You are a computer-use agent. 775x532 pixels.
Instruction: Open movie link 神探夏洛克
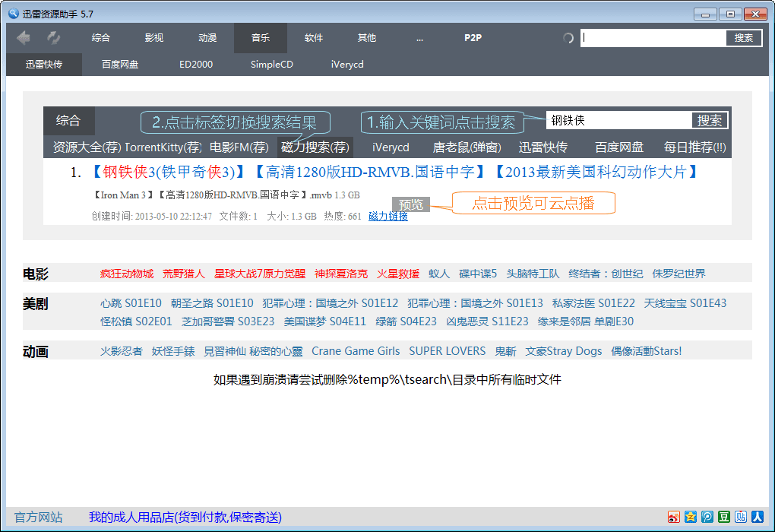click(x=341, y=274)
